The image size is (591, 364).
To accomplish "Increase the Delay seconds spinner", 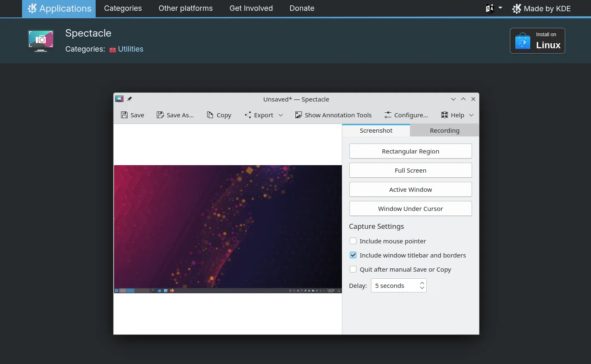I will click(422, 283).
